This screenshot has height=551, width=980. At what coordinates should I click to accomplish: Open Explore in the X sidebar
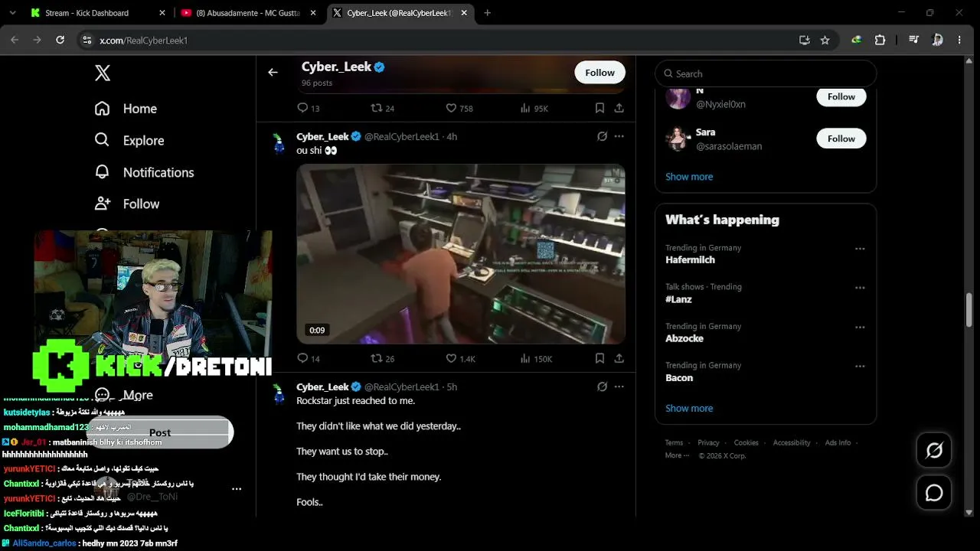(x=129, y=140)
